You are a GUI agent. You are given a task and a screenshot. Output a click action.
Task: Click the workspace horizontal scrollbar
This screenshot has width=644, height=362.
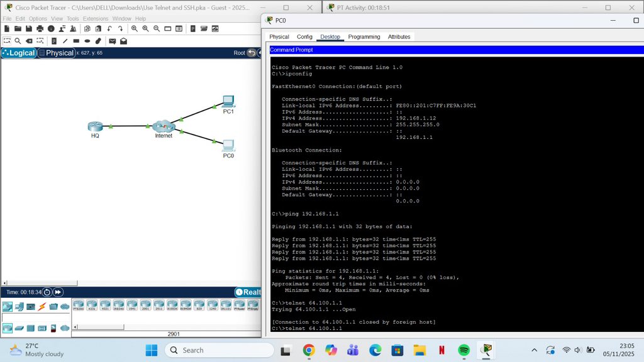[x=42, y=283]
